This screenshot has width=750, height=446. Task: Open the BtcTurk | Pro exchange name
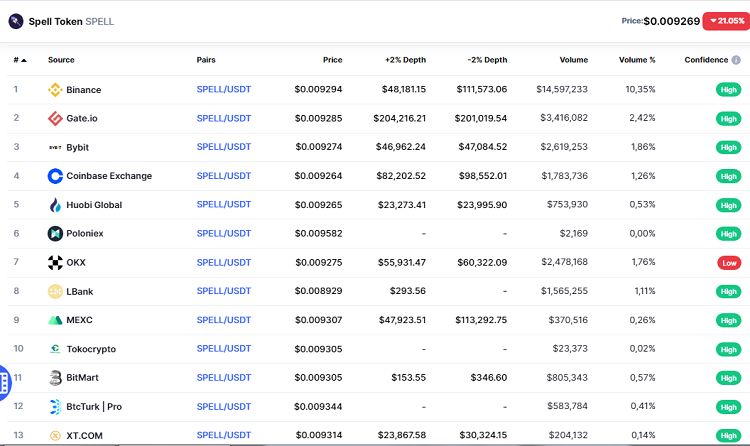click(x=94, y=407)
